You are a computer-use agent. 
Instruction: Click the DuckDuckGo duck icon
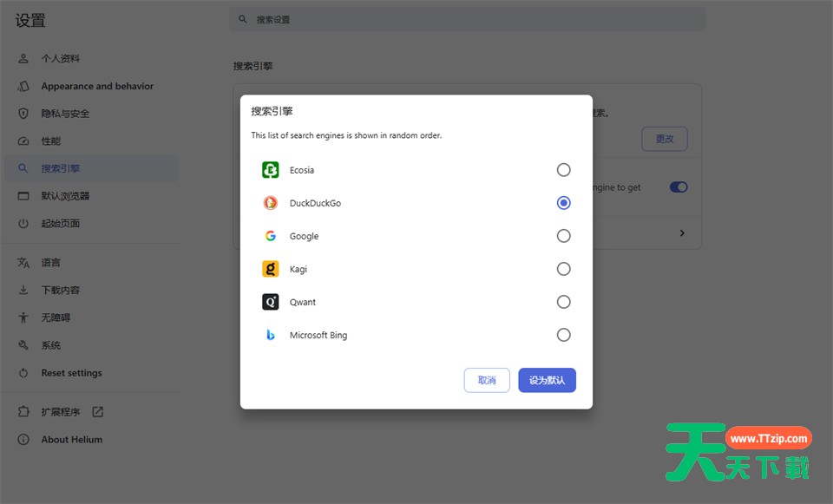pos(271,203)
